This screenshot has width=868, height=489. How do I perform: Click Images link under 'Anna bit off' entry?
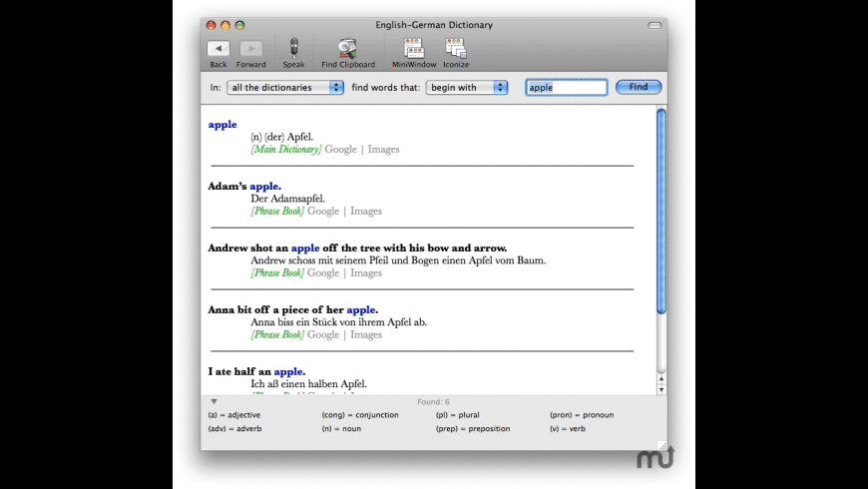[x=366, y=335]
